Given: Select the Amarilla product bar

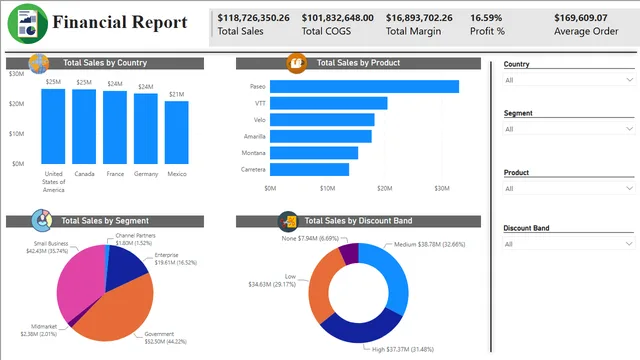Looking at the screenshot, I should point(321,136).
